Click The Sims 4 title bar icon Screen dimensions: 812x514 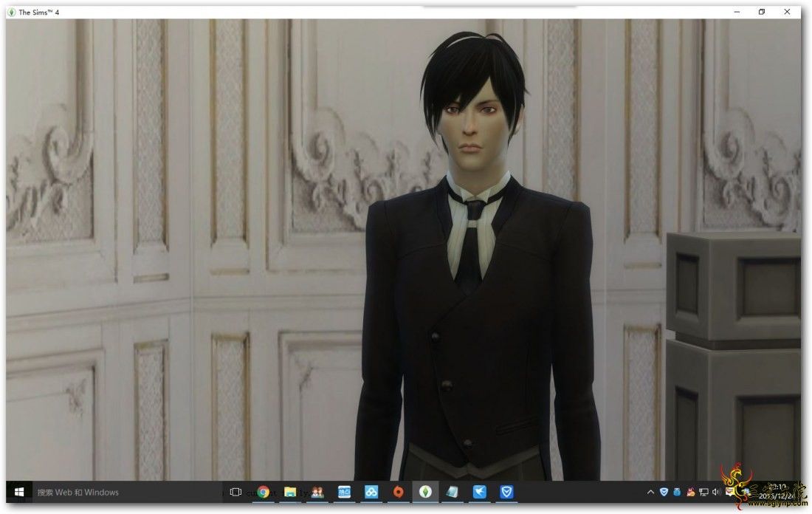(11, 12)
